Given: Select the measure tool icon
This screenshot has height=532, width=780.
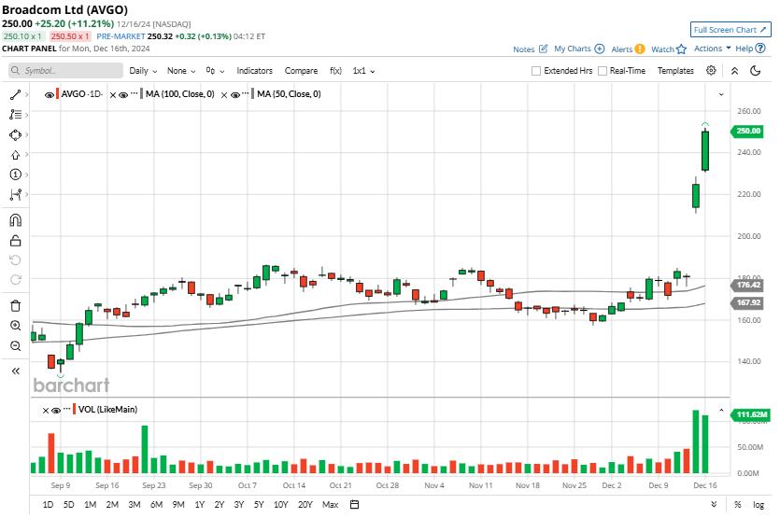Looking at the screenshot, I should coord(16,194).
